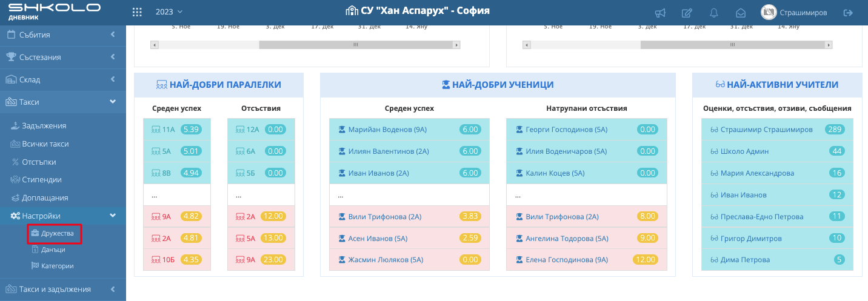Open student Жасмин Люляков (5А)

[x=386, y=260]
